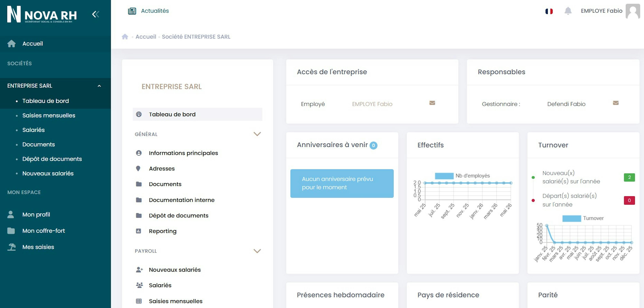Toggle Turnover chart legend swatch

[572, 218]
